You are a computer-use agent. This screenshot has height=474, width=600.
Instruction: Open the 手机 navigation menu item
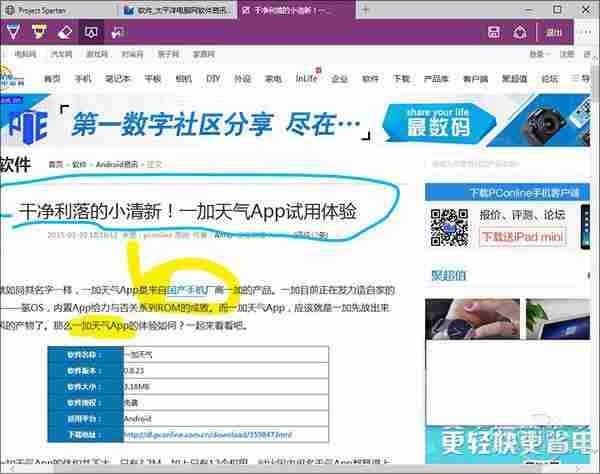coord(83,78)
